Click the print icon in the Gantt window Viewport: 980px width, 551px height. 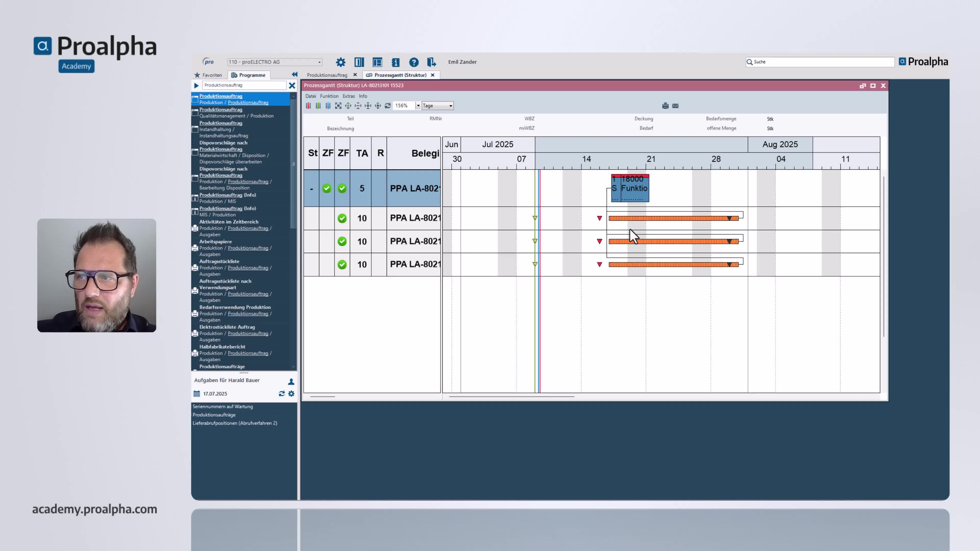[x=665, y=106]
